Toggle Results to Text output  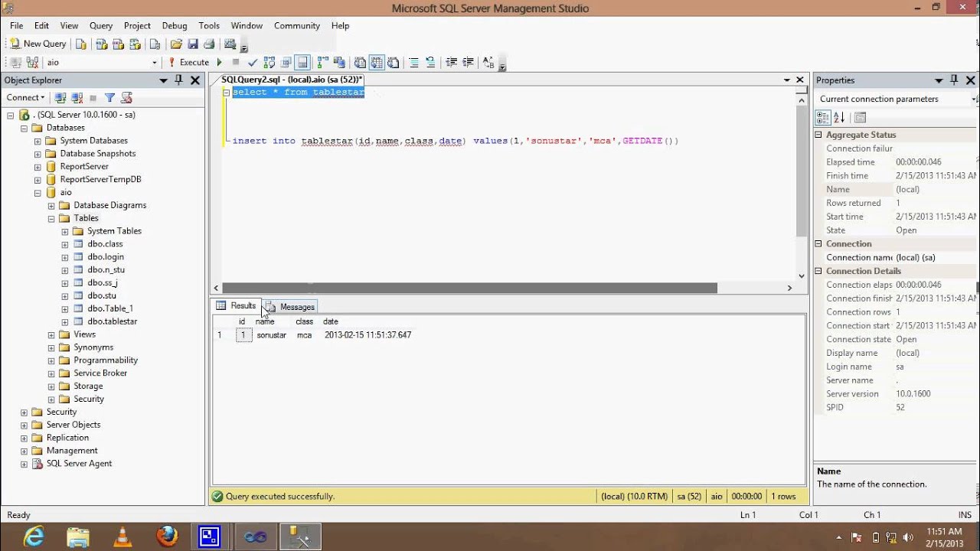pos(360,62)
